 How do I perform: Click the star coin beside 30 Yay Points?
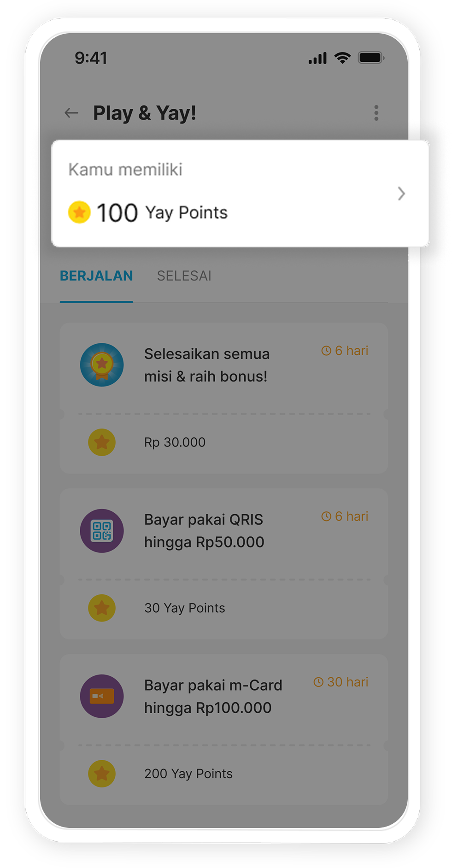pyautogui.click(x=102, y=608)
